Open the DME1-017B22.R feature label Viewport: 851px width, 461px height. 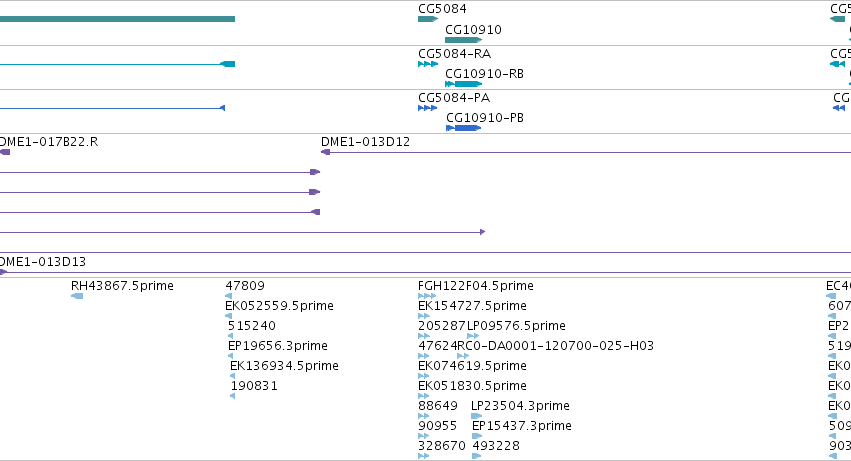pos(49,142)
